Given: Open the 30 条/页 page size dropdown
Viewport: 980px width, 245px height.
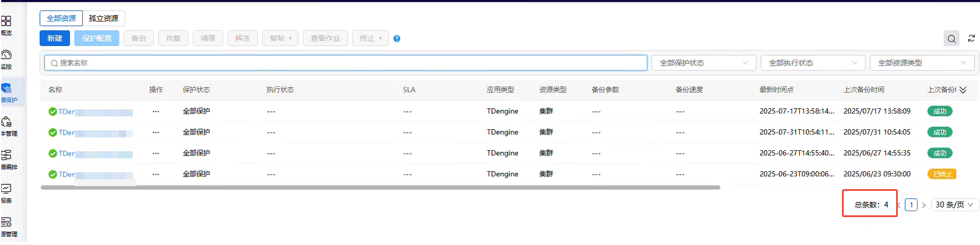Looking at the screenshot, I should coord(954,205).
